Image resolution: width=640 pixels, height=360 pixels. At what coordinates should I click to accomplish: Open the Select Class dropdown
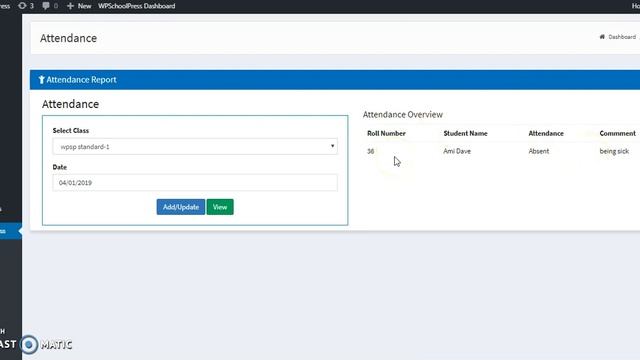(x=195, y=147)
